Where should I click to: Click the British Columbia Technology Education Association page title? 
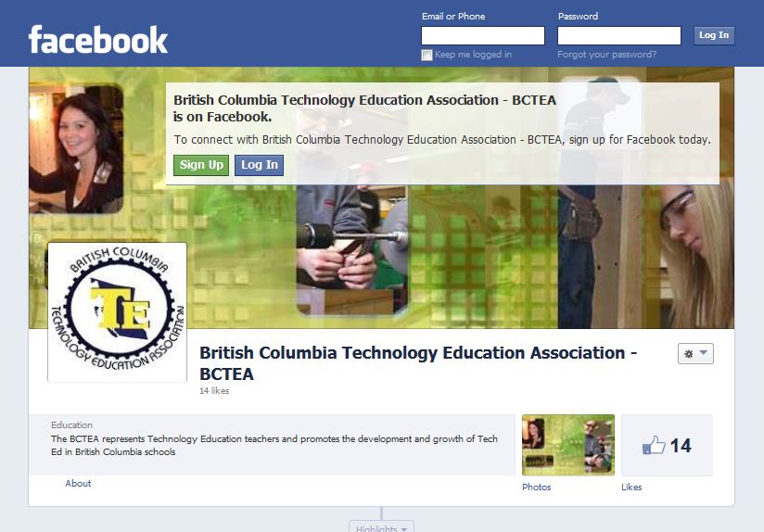tap(418, 363)
